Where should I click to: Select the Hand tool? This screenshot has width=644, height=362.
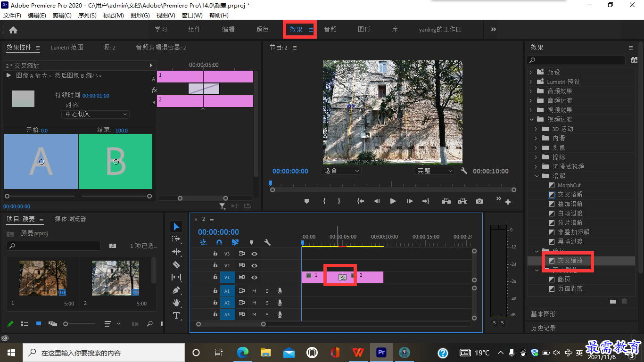click(176, 302)
